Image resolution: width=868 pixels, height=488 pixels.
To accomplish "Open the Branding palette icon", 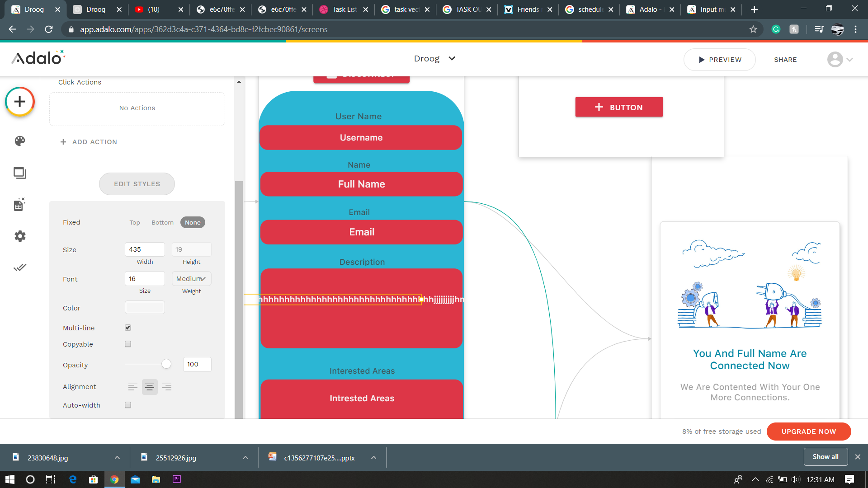I will click(20, 141).
